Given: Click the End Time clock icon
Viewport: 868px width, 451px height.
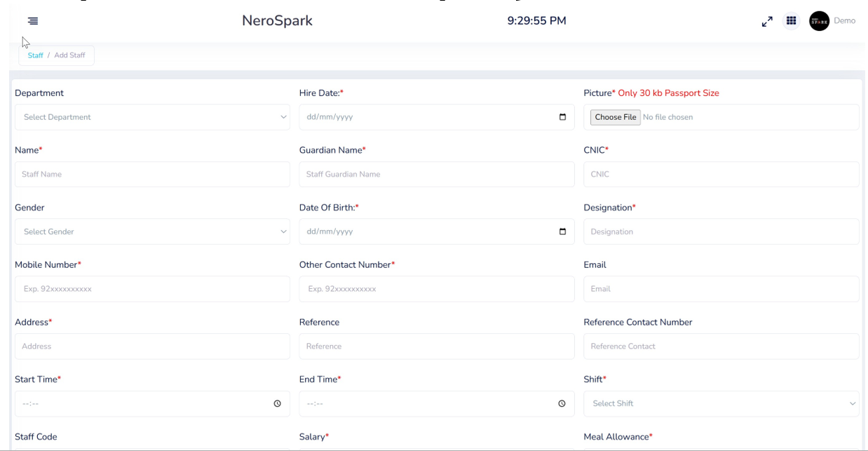Looking at the screenshot, I should (562, 404).
